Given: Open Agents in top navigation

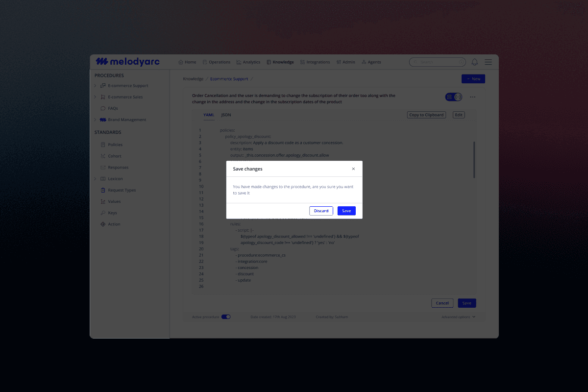Looking at the screenshot, I should [371, 62].
